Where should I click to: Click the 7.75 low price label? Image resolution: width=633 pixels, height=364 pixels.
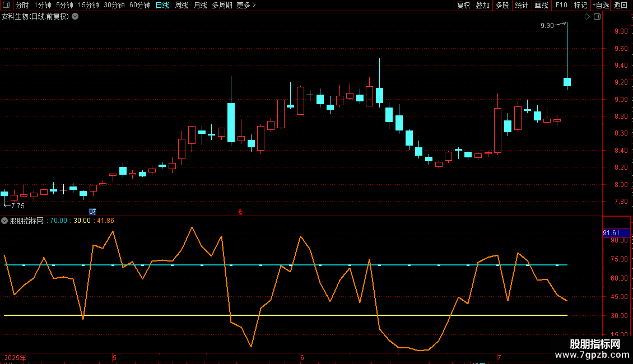[18, 206]
